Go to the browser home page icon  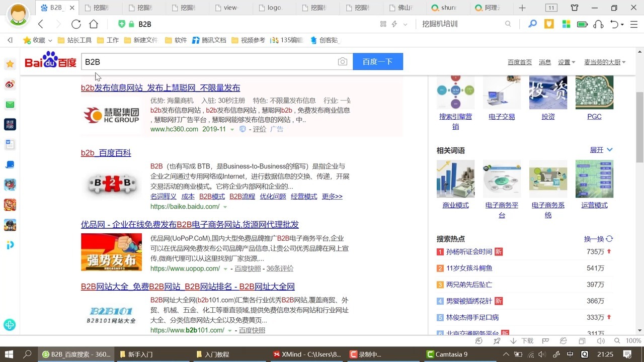[x=94, y=24]
